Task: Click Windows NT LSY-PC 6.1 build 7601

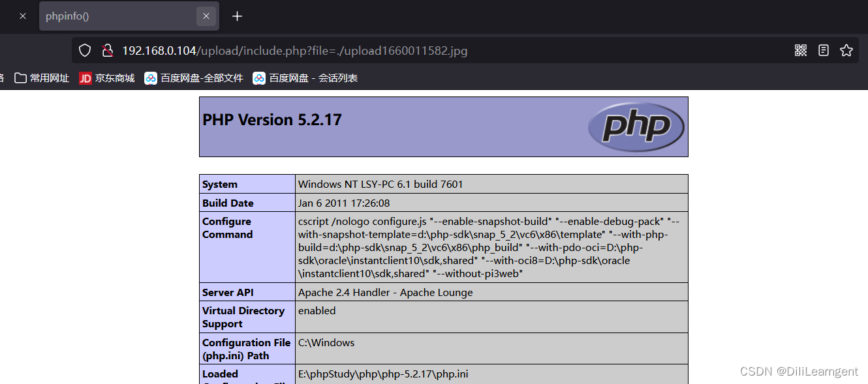Action: tap(380, 184)
